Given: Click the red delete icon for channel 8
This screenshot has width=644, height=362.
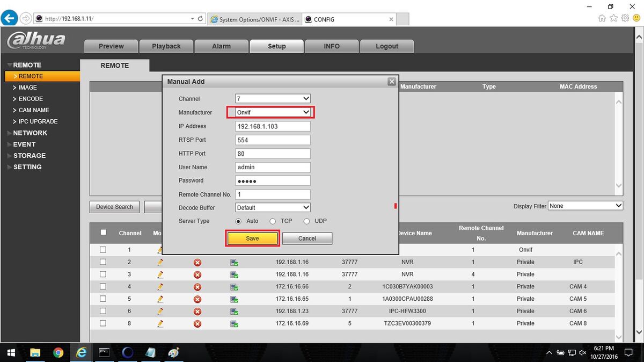Looking at the screenshot, I should [x=197, y=324].
